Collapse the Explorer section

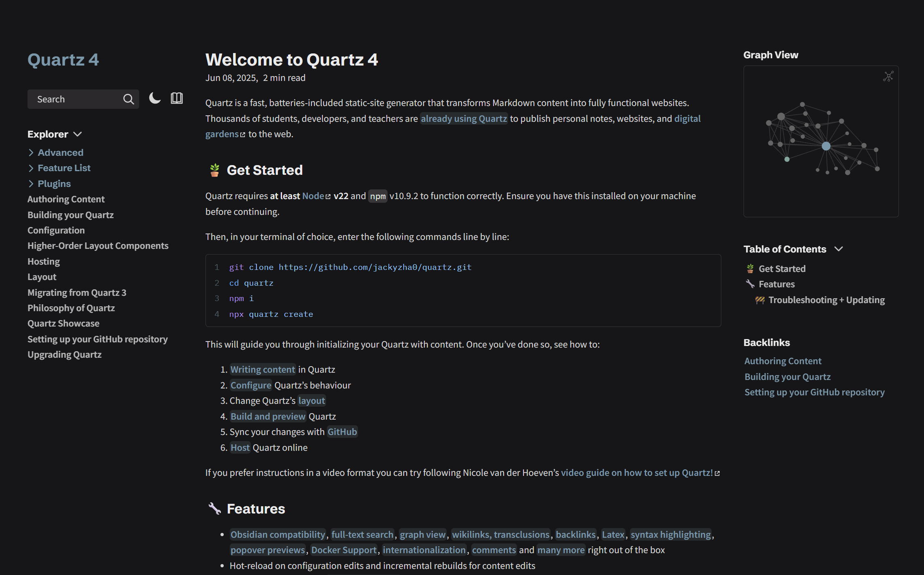(x=55, y=134)
